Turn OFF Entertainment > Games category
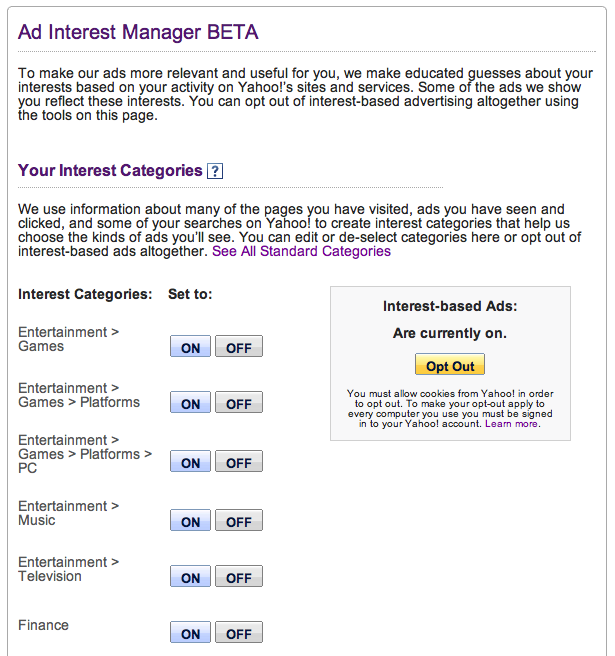The image size is (615, 656). tap(238, 348)
